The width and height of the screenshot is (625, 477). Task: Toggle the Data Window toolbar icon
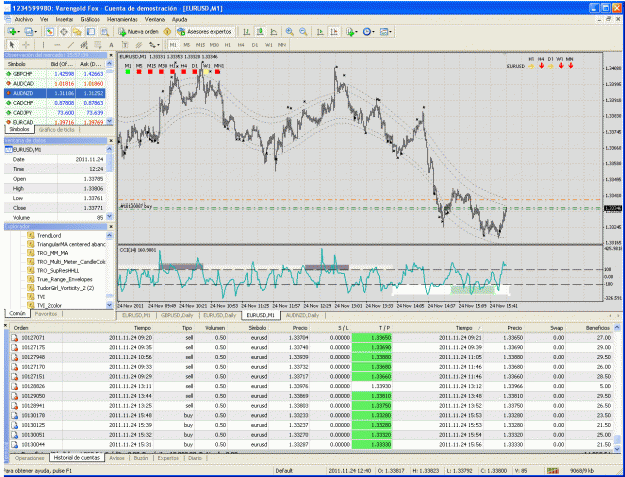click(64, 32)
